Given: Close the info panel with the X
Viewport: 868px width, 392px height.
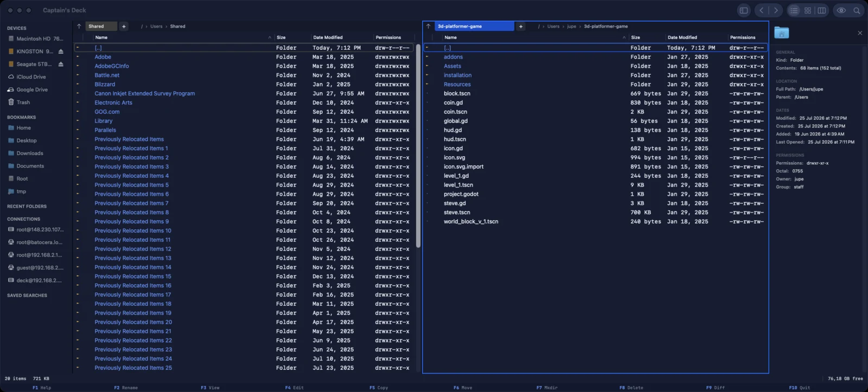Looking at the screenshot, I should click(860, 33).
